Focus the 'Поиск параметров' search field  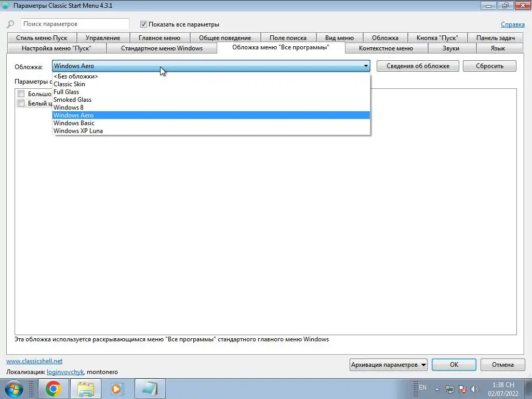75,24
